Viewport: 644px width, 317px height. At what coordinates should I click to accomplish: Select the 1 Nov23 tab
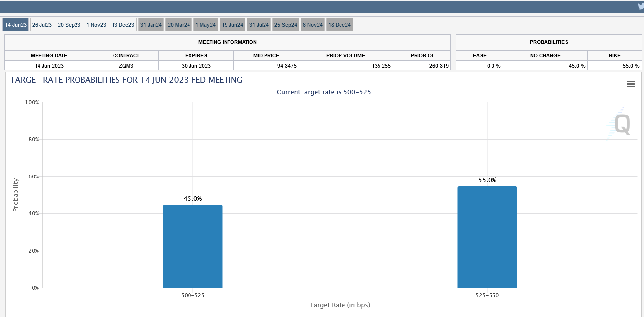96,25
